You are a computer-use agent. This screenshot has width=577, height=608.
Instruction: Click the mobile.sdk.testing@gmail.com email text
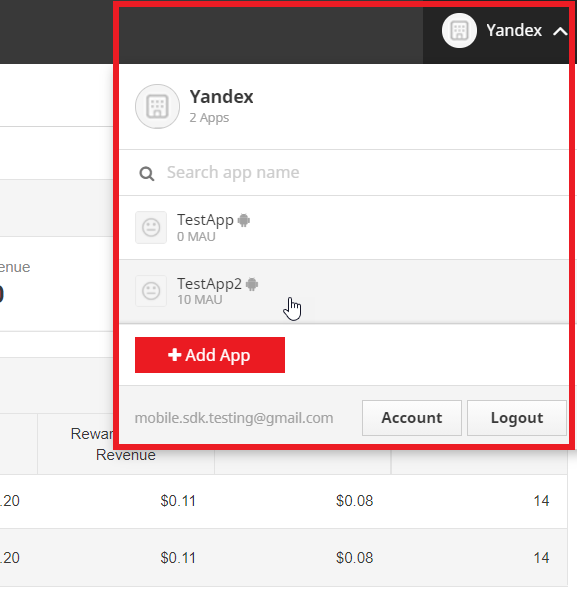click(234, 418)
